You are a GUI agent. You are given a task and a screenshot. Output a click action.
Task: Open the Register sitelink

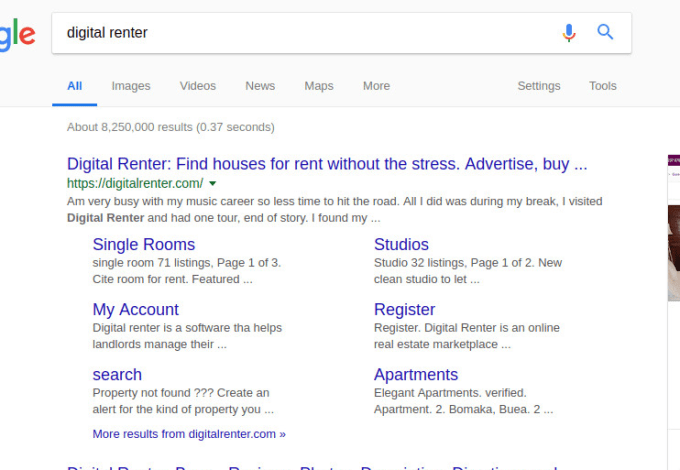coord(404,310)
